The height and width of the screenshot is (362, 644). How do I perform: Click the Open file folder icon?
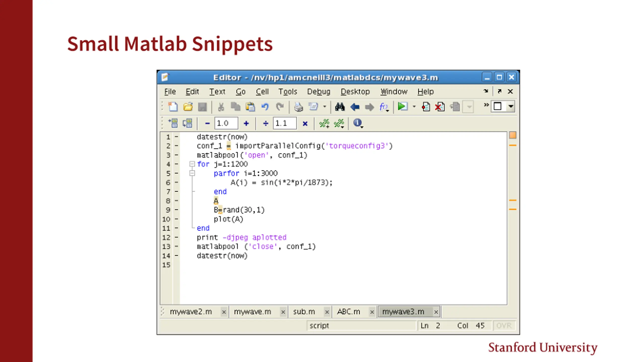point(188,107)
